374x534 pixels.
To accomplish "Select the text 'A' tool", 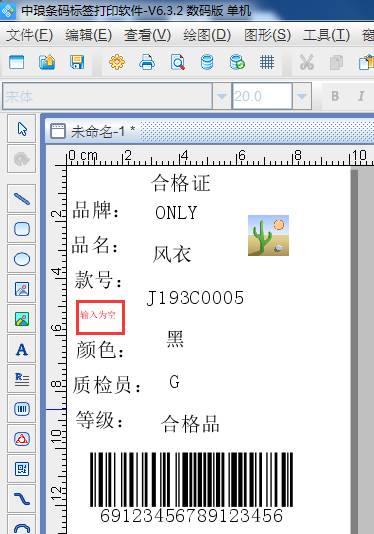I will [22, 349].
